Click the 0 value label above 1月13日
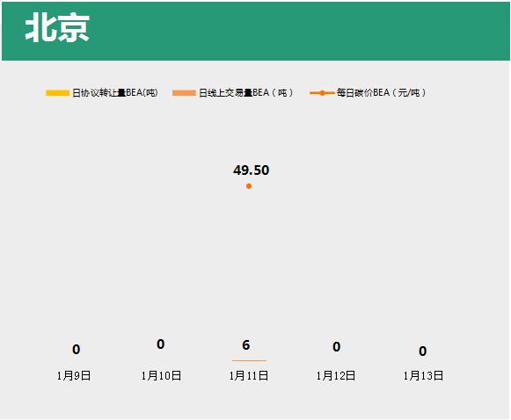The image size is (511, 420). pyautogui.click(x=423, y=351)
